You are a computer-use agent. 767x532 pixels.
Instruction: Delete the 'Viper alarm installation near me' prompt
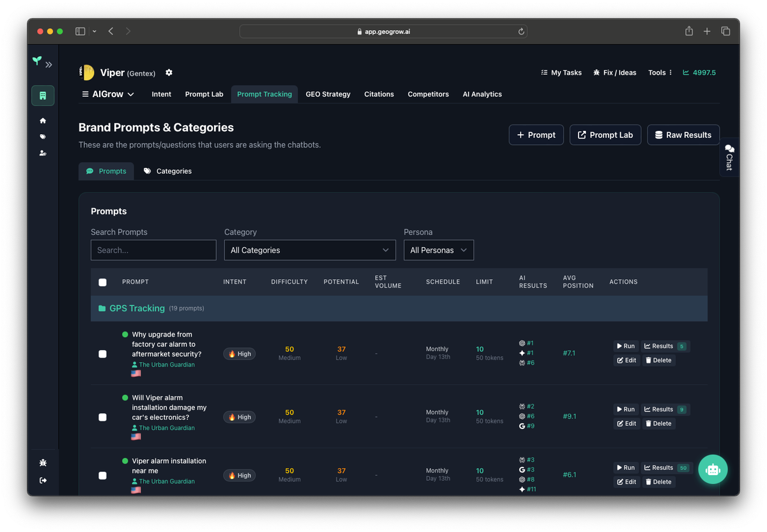click(658, 482)
